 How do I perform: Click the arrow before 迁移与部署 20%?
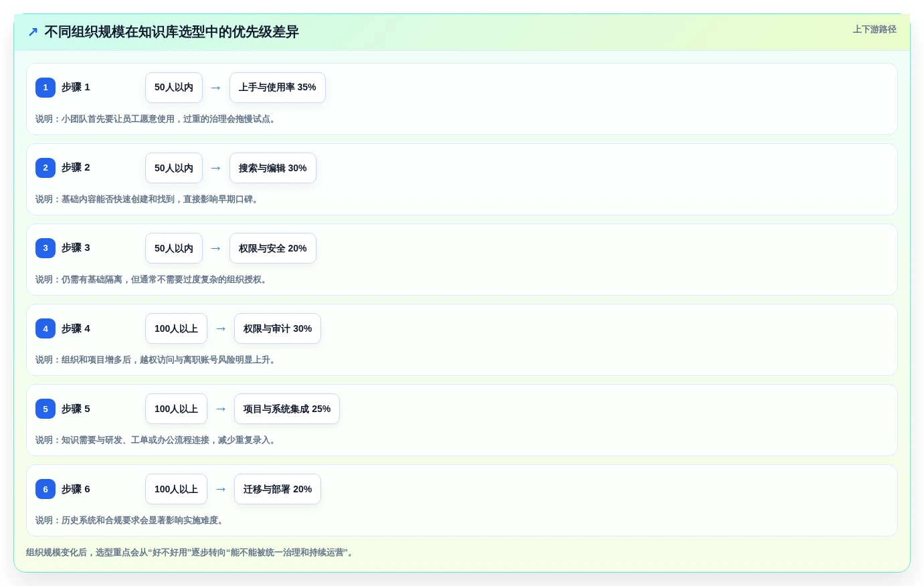click(x=221, y=489)
